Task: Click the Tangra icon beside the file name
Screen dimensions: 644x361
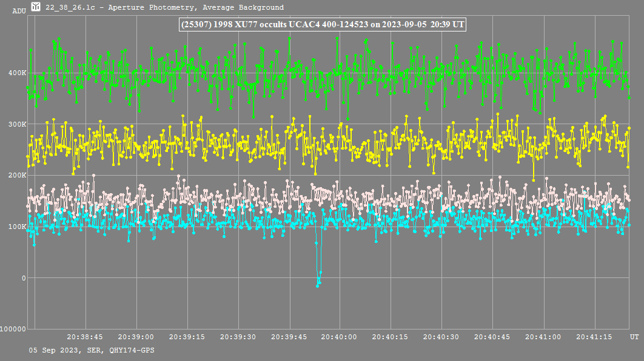Action: [x=36, y=7]
